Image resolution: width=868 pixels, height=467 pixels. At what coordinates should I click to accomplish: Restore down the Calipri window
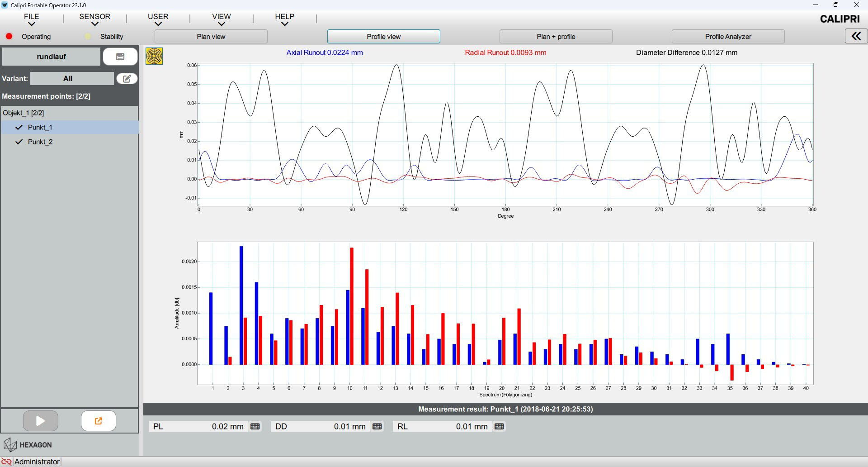tap(836, 5)
